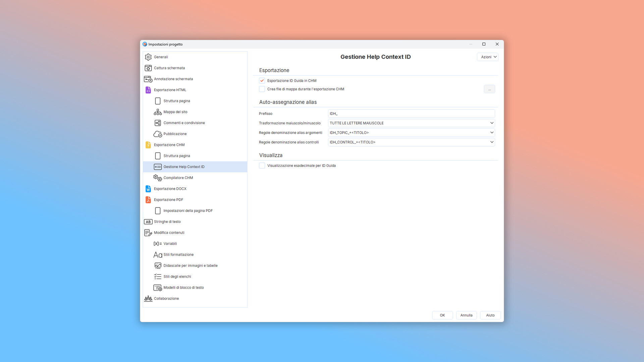Enable Crea file di mappa checkbox
The height and width of the screenshot is (362, 644).
tap(262, 89)
